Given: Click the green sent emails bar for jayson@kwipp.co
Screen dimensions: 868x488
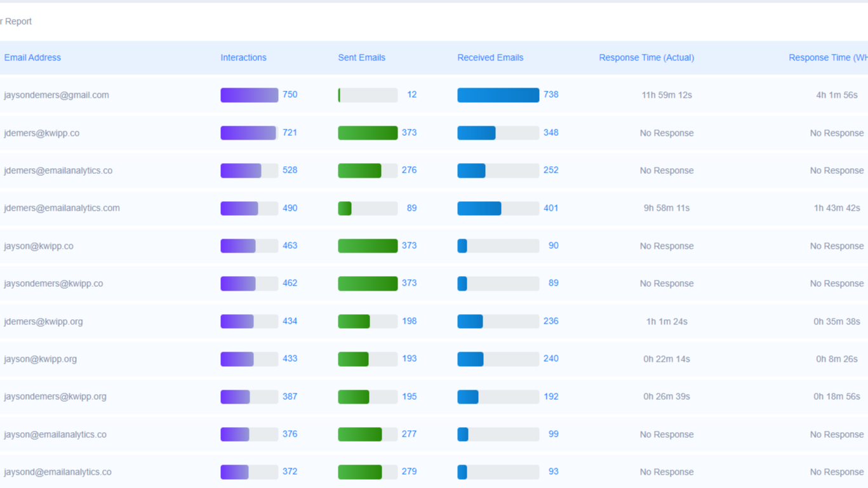Looking at the screenshot, I should pos(368,246).
